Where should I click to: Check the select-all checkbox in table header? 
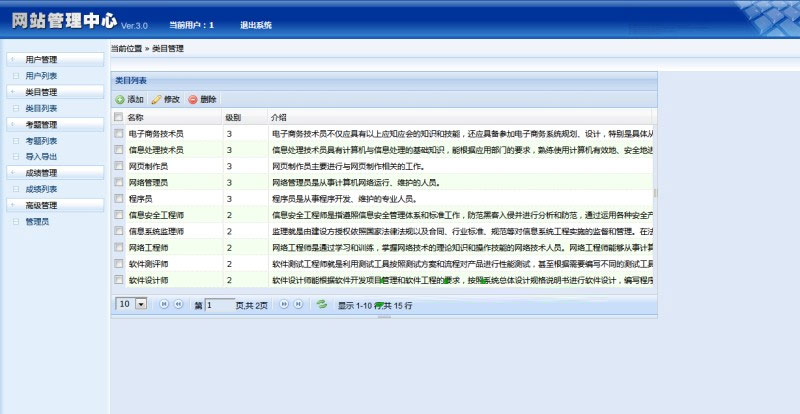(119, 117)
